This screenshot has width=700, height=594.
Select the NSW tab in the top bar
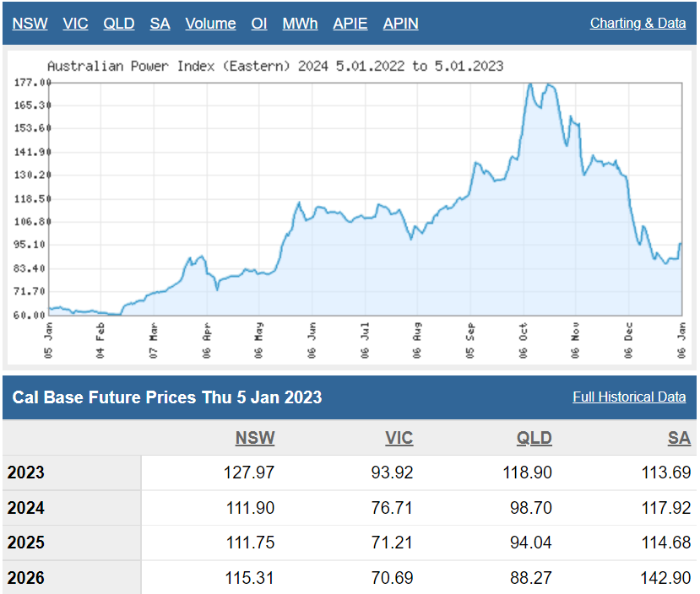point(30,24)
